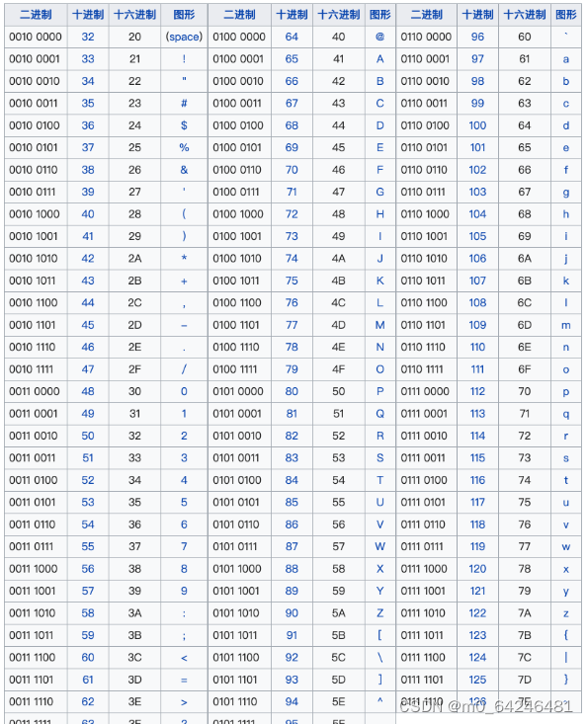Select hex cell 4A
The image size is (588, 724).
338,258
